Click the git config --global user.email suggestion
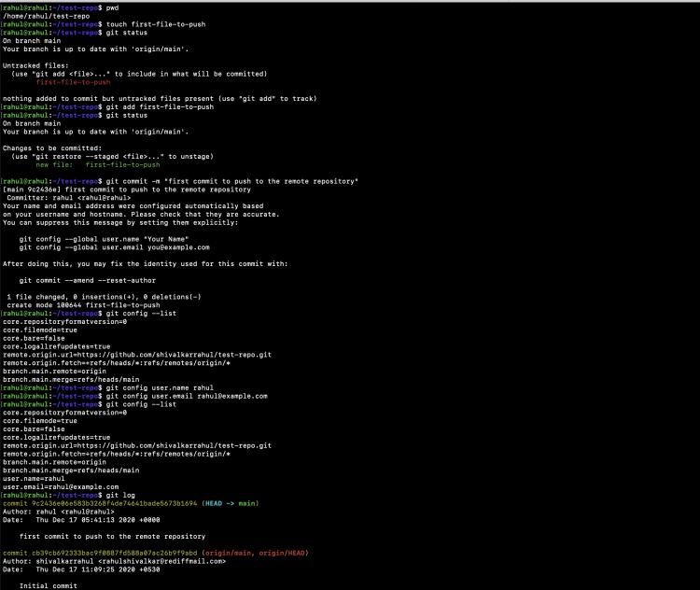 tap(114, 247)
